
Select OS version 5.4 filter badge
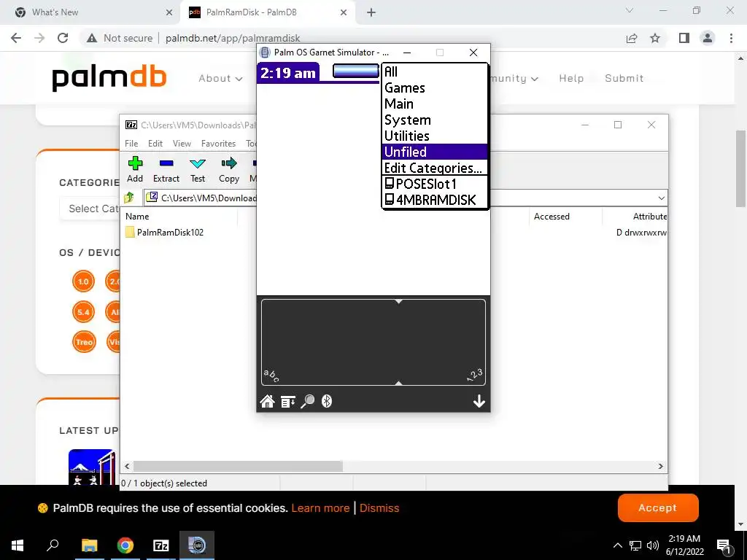[83, 312]
